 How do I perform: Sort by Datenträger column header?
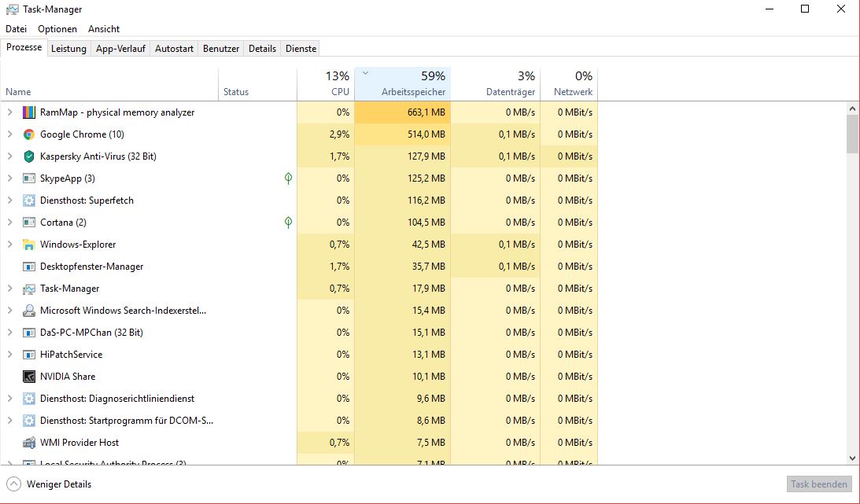pos(495,84)
